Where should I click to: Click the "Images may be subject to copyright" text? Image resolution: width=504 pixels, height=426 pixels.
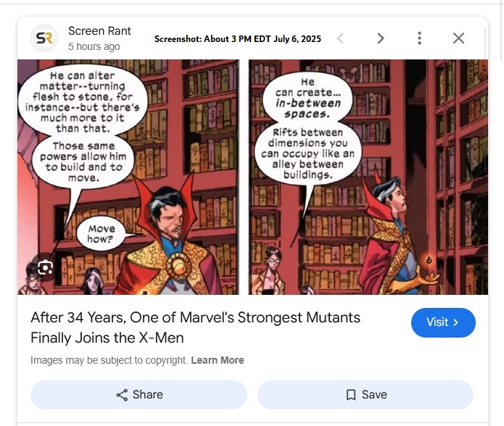coord(109,360)
